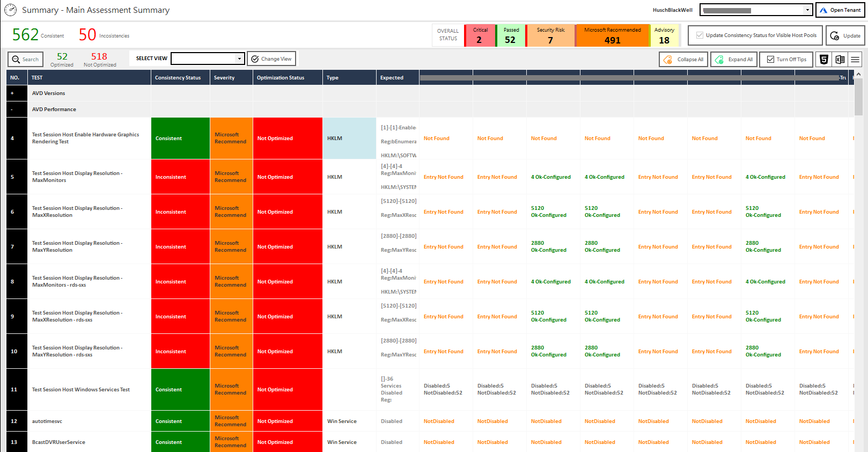The image size is (868, 452).
Task: Click the vertical scrollbar thumb
Action: 858,97
